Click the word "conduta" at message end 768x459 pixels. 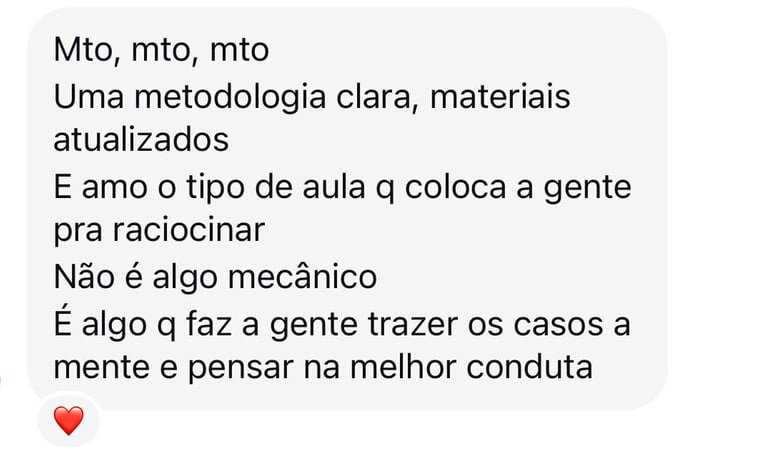[x=529, y=367]
